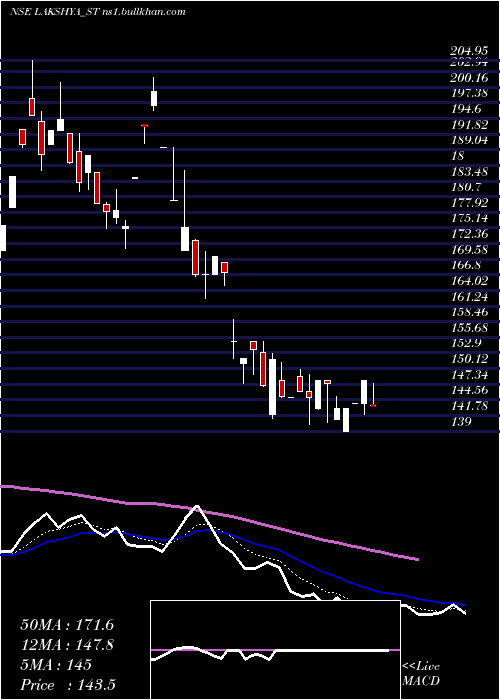This screenshot has width=500, height=700.
Task: Click the 177.92 price axis label
Action: pos(469,203)
